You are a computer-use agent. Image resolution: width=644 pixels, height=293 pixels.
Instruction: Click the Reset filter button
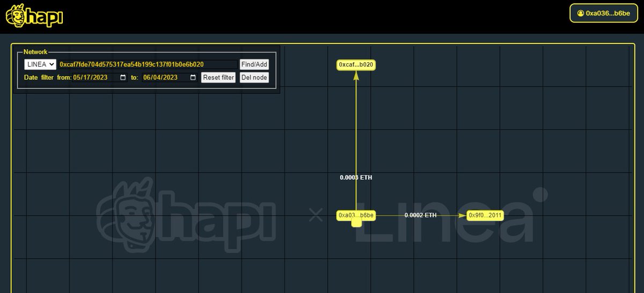(218, 77)
